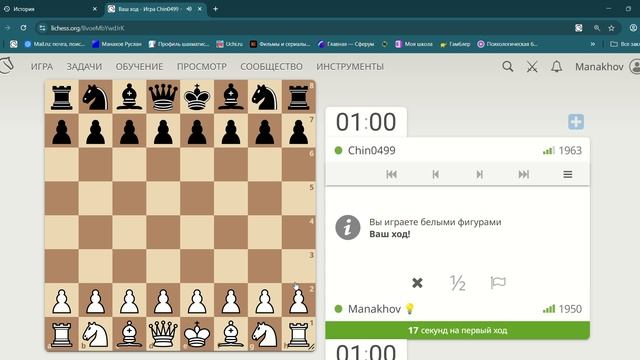This screenshot has width=640, height=360.
Task: Open the ПРОСМОТР menu
Action: (x=202, y=67)
